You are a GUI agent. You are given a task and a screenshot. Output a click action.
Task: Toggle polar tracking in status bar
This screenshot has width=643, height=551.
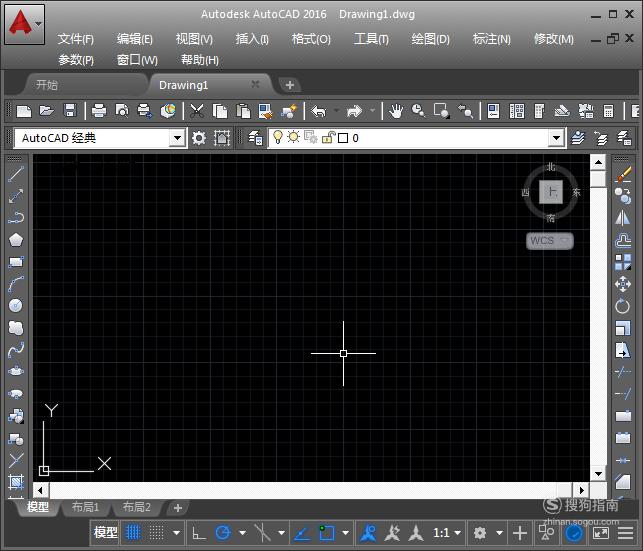223,533
